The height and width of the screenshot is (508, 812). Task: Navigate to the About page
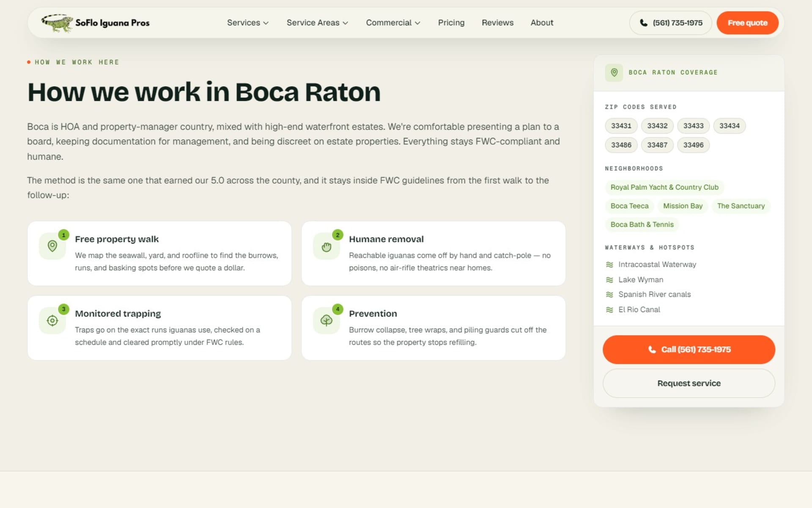coord(542,23)
